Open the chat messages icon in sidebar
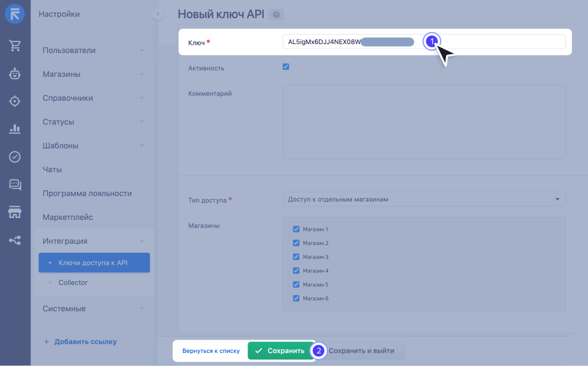 [x=15, y=185]
